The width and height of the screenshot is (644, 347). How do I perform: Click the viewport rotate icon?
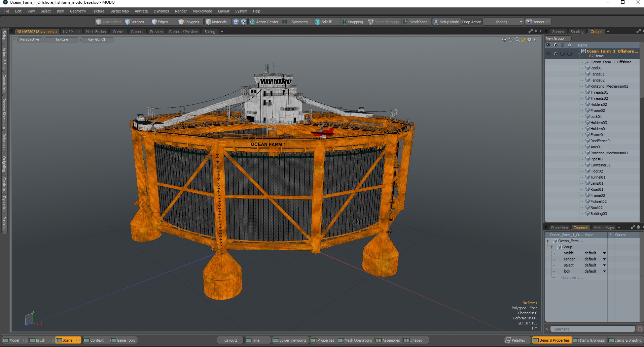click(510, 40)
